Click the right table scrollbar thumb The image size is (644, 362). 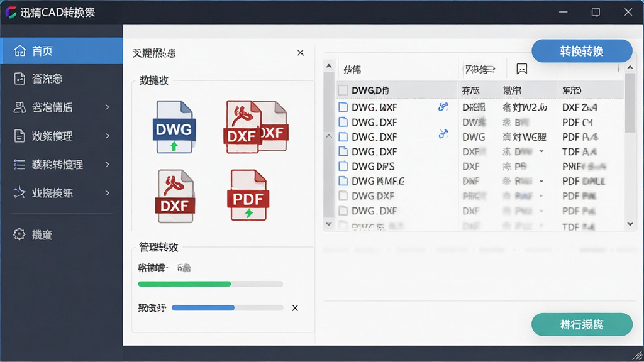tap(630, 103)
